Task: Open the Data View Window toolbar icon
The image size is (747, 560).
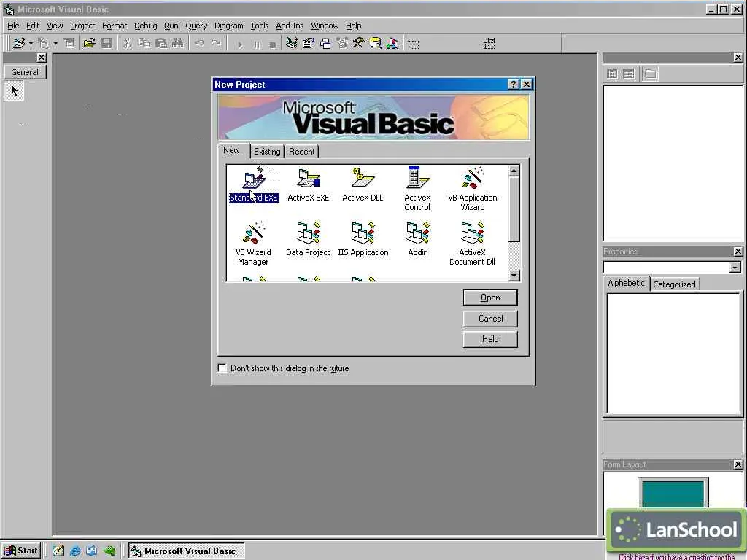Action: 376,44
